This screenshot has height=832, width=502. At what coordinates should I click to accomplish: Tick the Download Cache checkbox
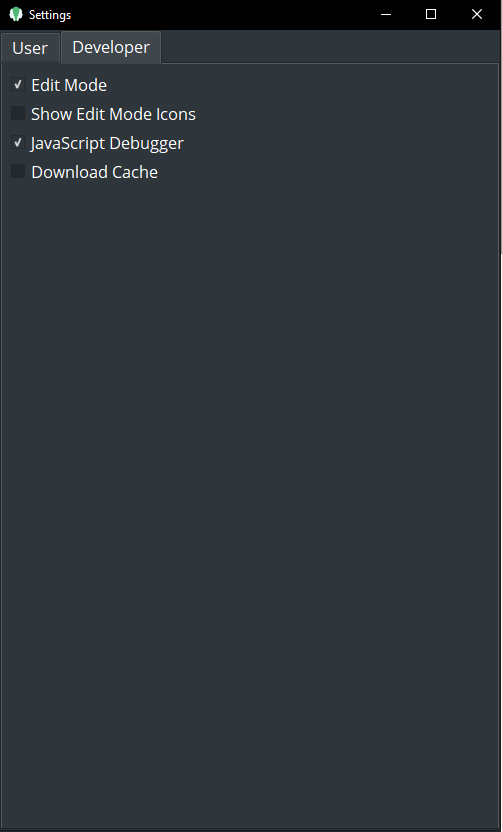(18, 171)
